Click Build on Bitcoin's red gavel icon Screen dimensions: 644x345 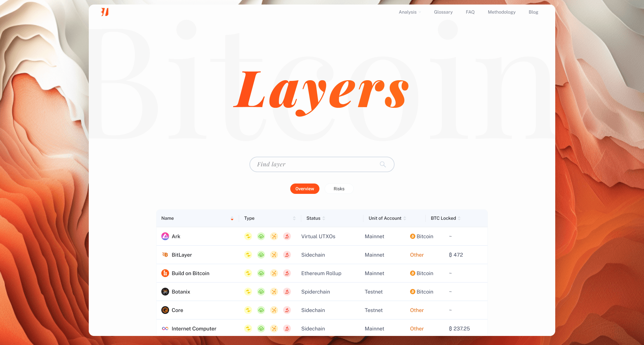point(287,273)
